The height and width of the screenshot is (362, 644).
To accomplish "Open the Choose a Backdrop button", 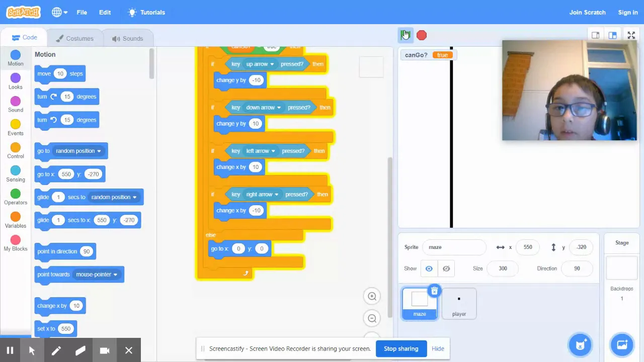I will (622, 344).
